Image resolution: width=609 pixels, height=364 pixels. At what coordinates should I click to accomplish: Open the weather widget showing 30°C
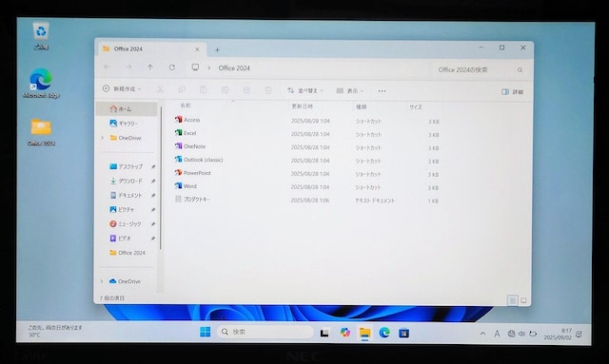55,331
